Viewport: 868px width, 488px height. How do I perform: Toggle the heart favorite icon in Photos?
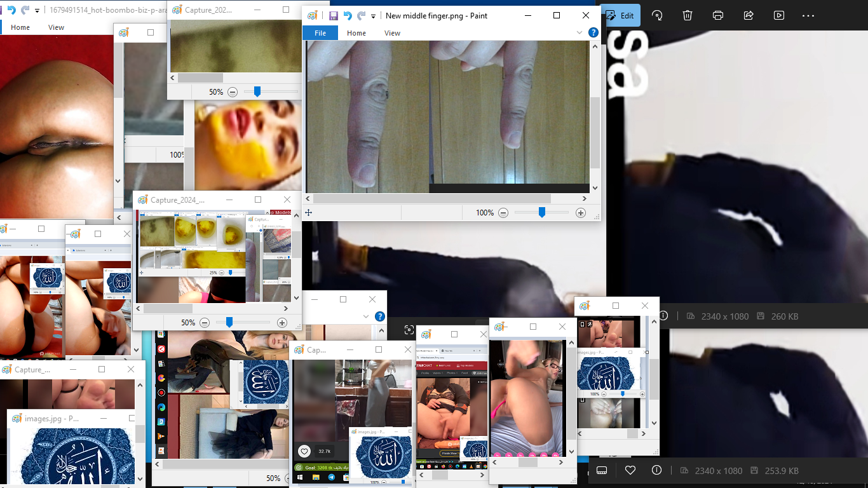[630, 470]
